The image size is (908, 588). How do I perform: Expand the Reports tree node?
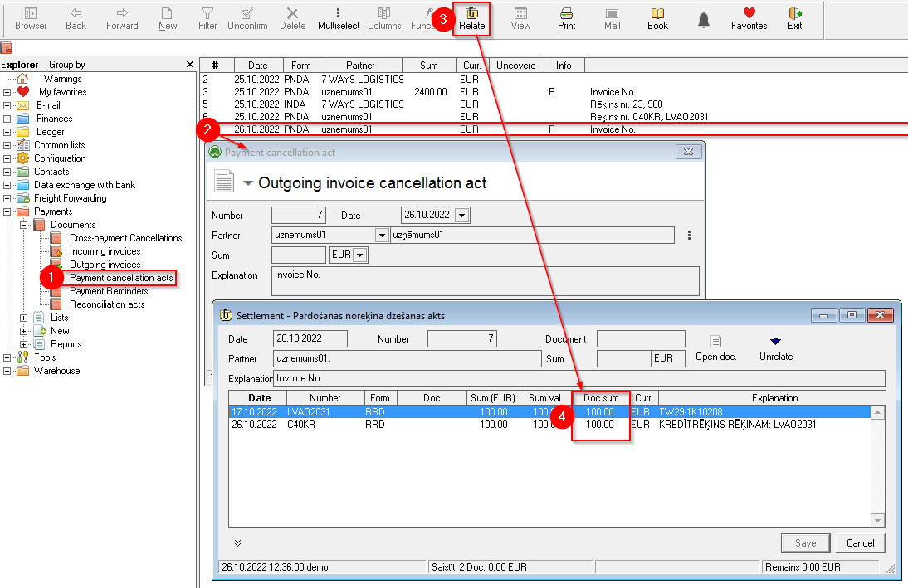[24, 344]
